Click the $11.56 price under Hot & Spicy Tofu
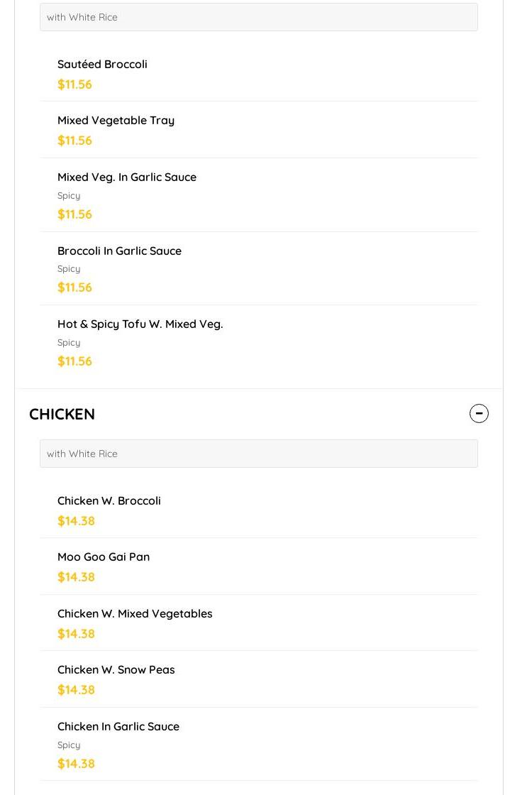The height and width of the screenshot is (795, 532). tap(74, 361)
